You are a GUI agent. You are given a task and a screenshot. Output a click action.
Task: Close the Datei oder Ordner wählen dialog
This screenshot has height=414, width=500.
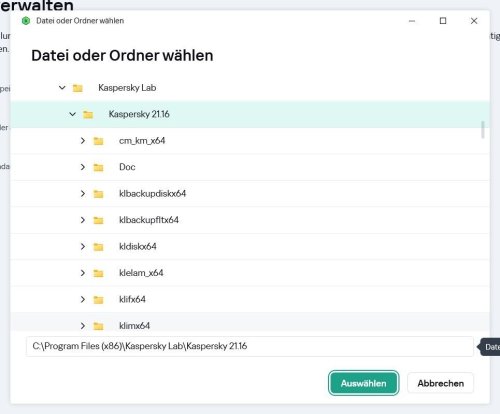[x=474, y=21]
